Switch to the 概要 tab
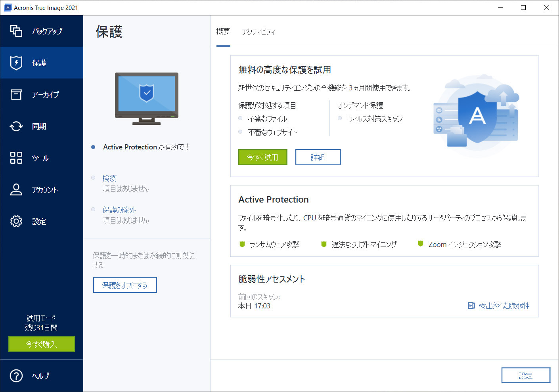 click(x=223, y=32)
